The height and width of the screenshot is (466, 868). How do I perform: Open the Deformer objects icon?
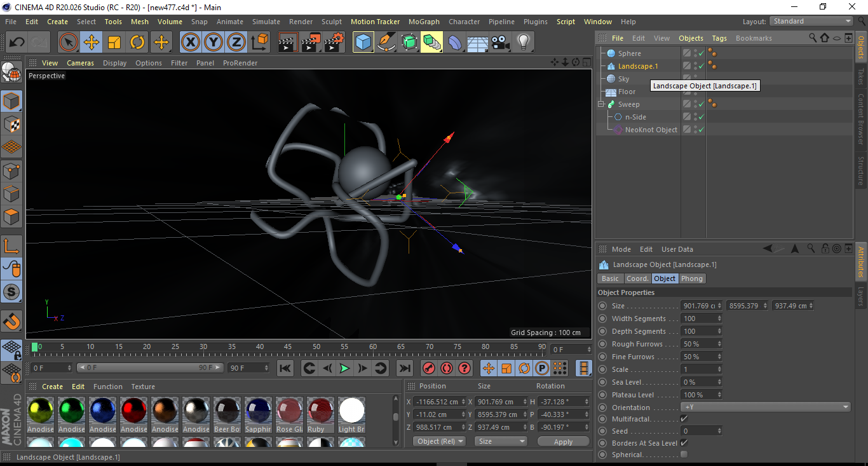(x=455, y=43)
